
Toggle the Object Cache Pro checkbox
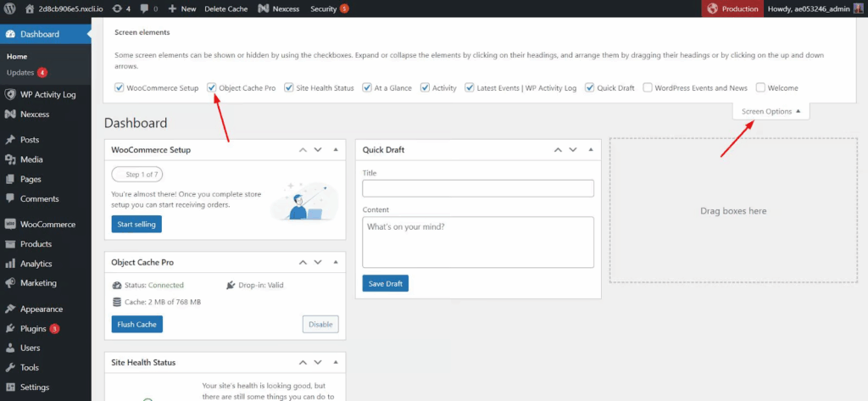coord(211,87)
